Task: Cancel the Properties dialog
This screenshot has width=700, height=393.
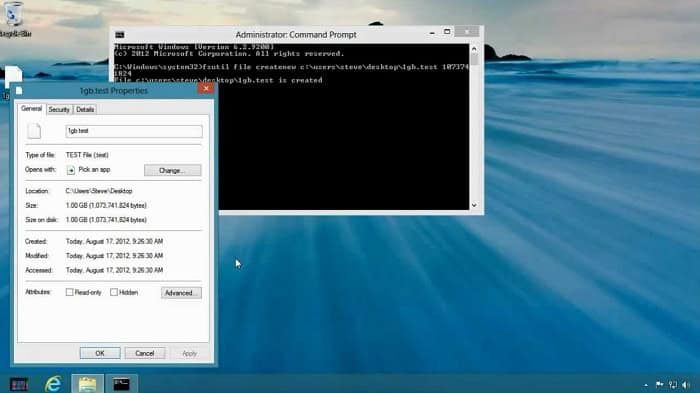Action: (x=145, y=353)
